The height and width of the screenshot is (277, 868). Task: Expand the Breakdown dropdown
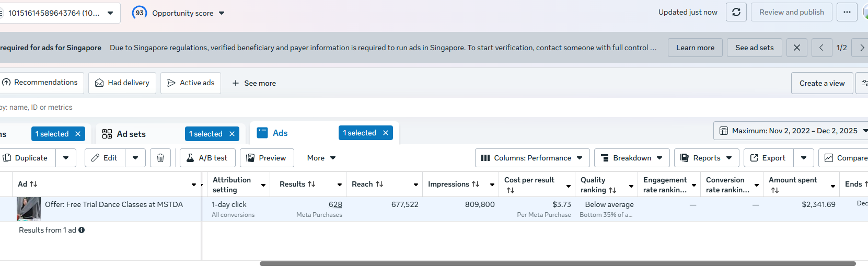pyautogui.click(x=631, y=158)
